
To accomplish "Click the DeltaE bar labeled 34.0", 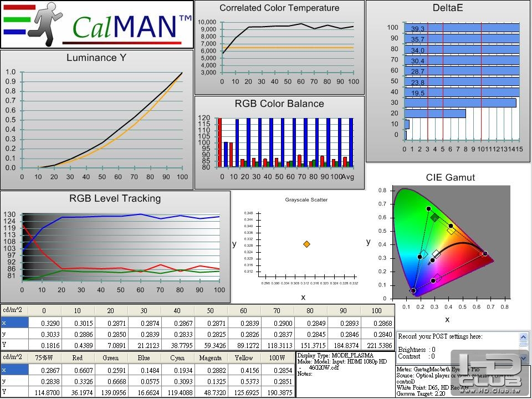I will click(462, 49).
